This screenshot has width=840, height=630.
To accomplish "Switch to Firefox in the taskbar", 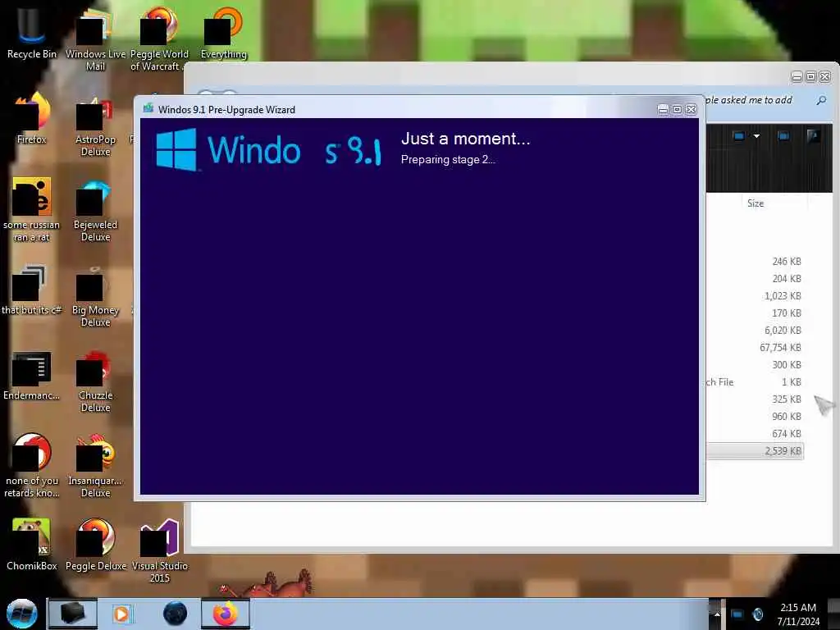I will click(226, 614).
